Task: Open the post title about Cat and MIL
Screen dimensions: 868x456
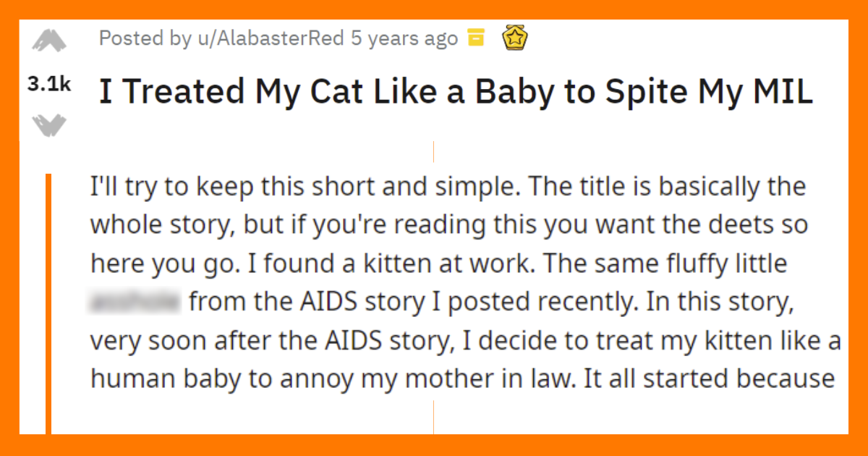Action: point(456,92)
